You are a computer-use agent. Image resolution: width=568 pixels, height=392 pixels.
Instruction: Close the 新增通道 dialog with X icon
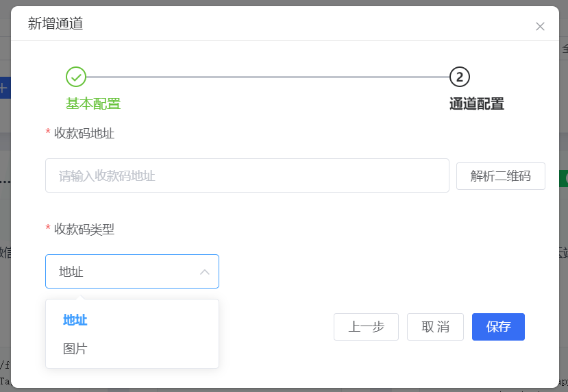(540, 27)
